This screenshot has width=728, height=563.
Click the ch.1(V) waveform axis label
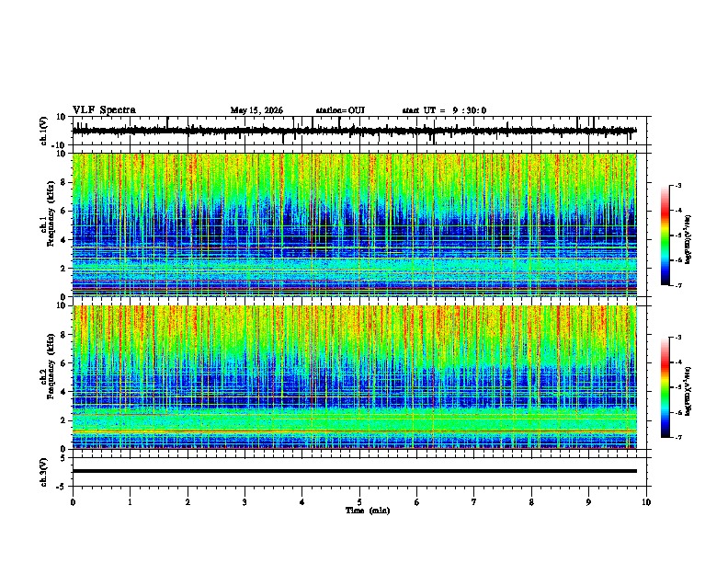click(x=44, y=131)
